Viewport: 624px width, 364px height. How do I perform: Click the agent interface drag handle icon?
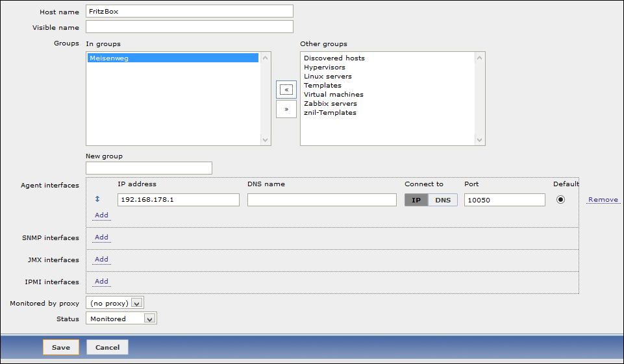97,199
